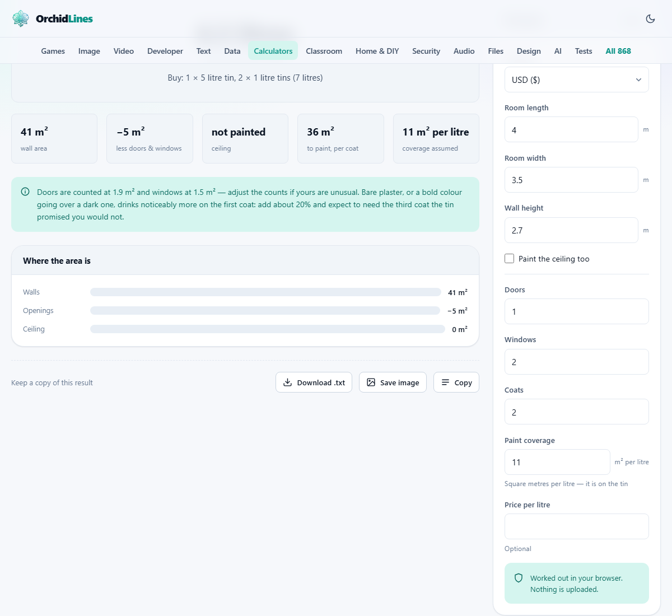Select the Calculators tab
The height and width of the screenshot is (616, 672).
[x=273, y=51]
